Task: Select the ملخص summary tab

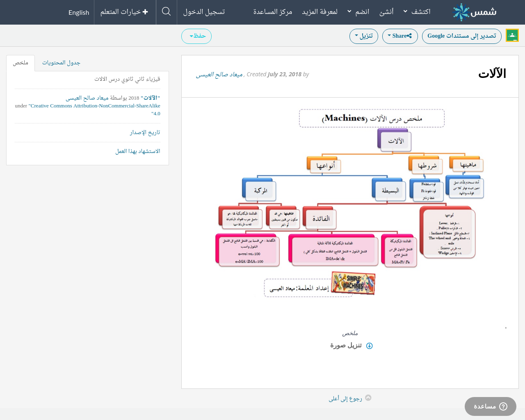Action: tap(21, 63)
